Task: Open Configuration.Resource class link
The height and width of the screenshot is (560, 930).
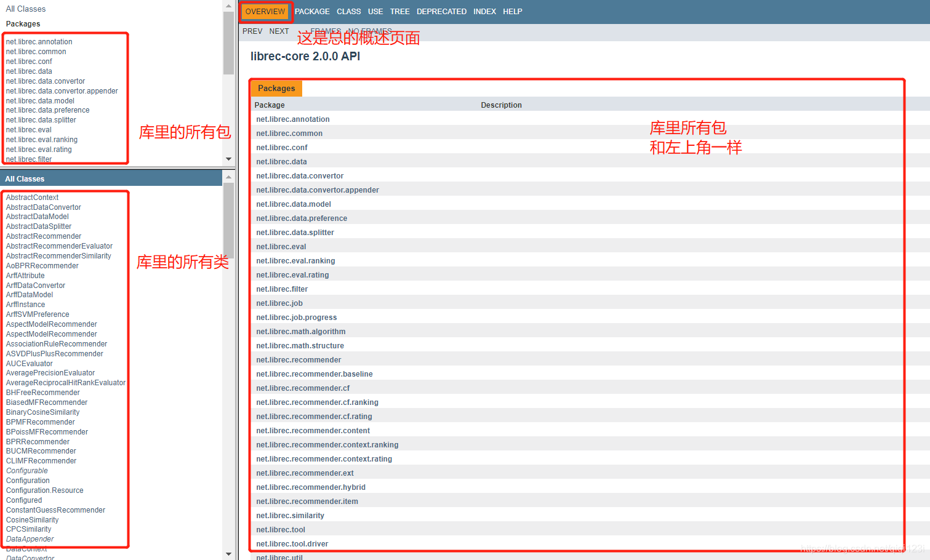Action: coord(45,490)
